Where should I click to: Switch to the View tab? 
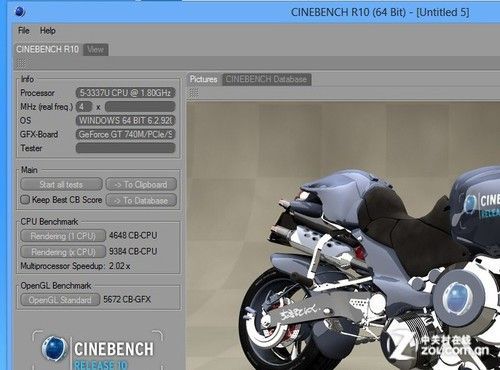tap(95, 50)
